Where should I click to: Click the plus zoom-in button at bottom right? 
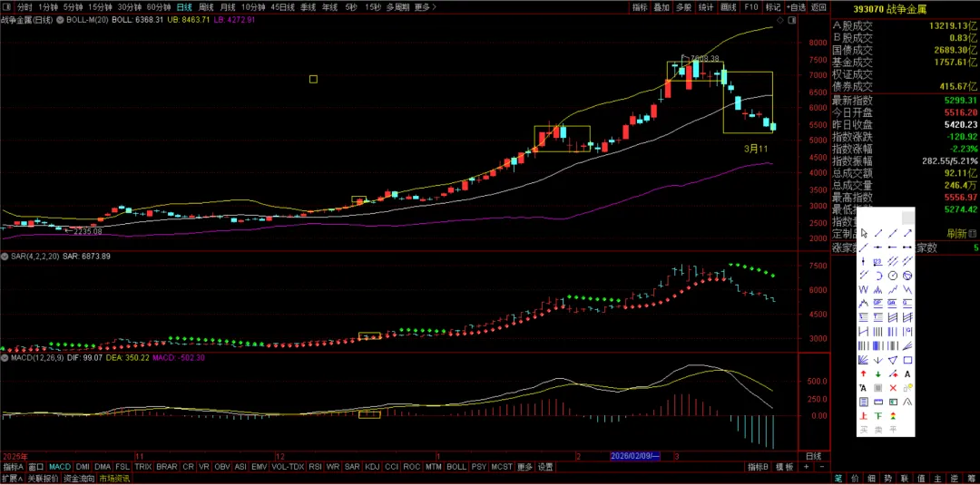[807, 467]
